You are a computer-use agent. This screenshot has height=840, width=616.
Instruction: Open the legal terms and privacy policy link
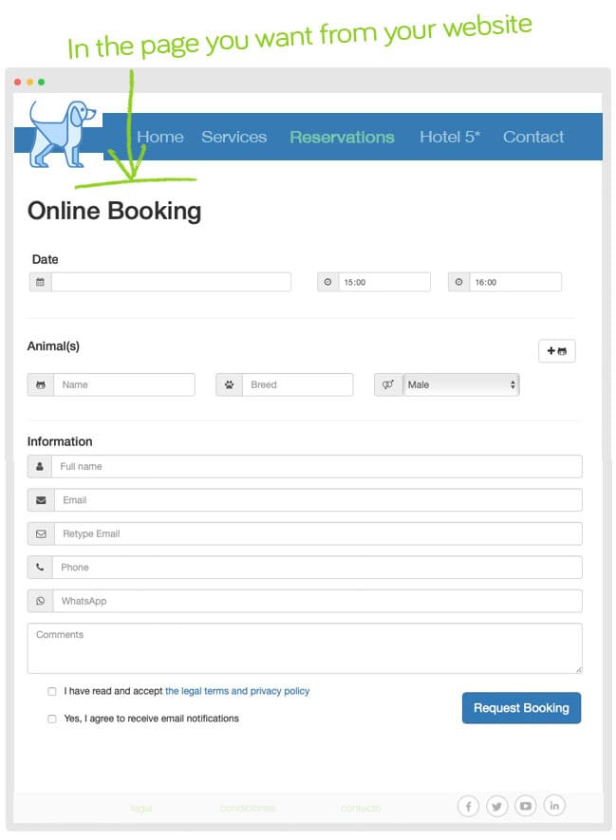[237, 691]
